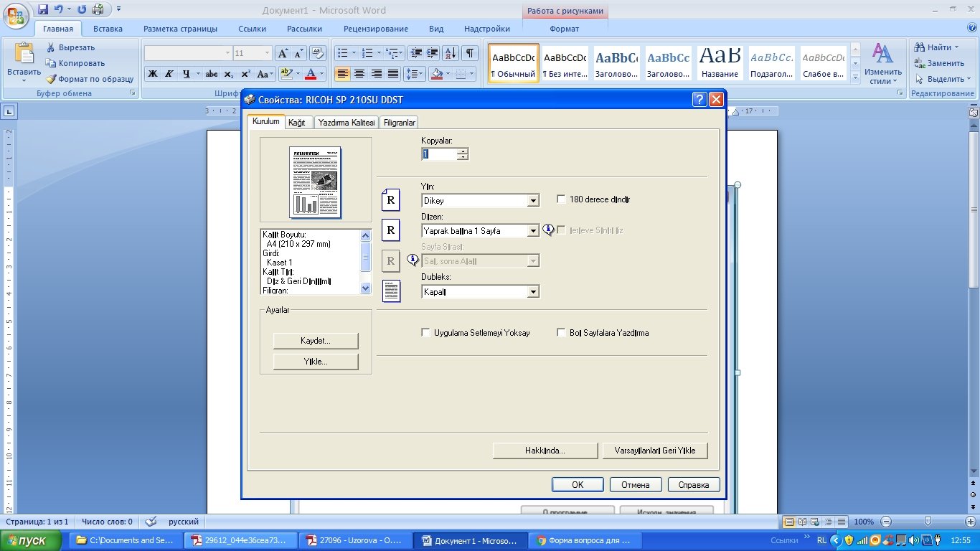Expand the Найти dropdown arrow
This screenshot has height=551, width=980.
click(957, 47)
